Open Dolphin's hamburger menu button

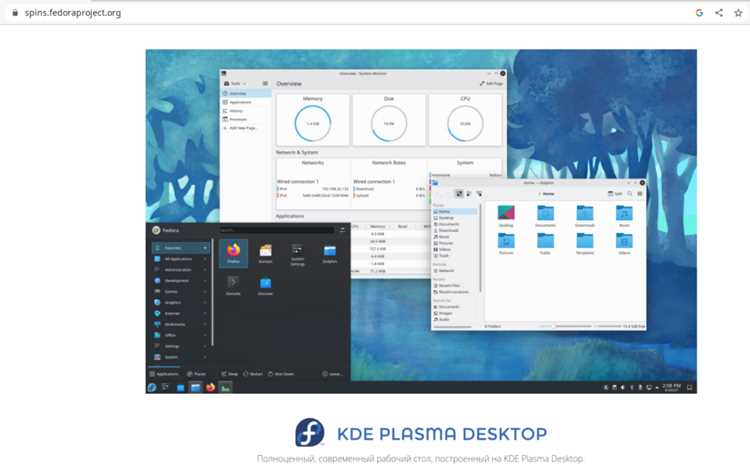(640, 194)
